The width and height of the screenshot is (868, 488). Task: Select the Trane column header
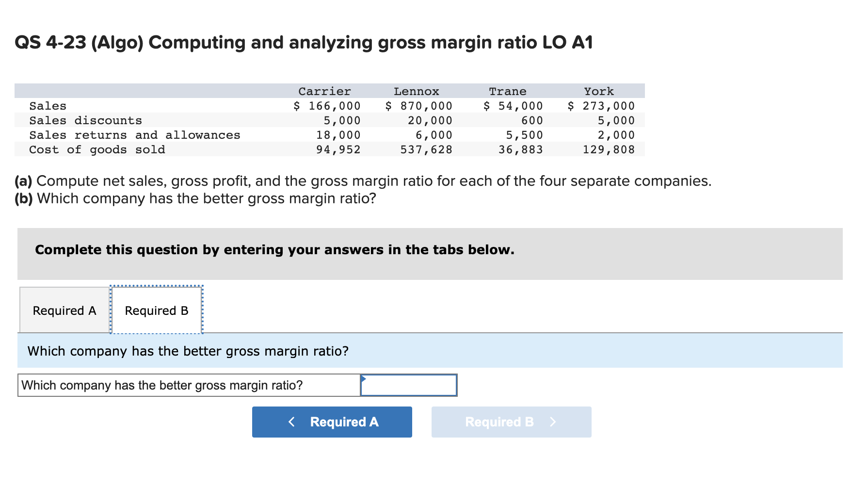(507, 91)
